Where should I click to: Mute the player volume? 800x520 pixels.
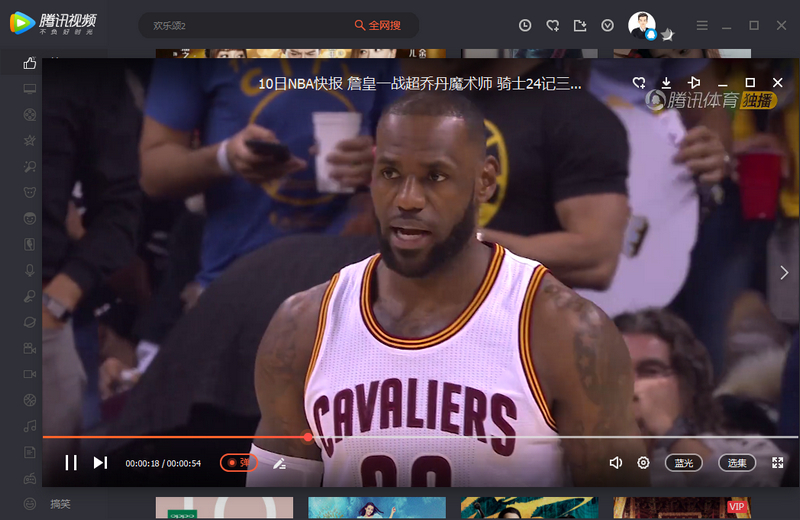point(616,463)
